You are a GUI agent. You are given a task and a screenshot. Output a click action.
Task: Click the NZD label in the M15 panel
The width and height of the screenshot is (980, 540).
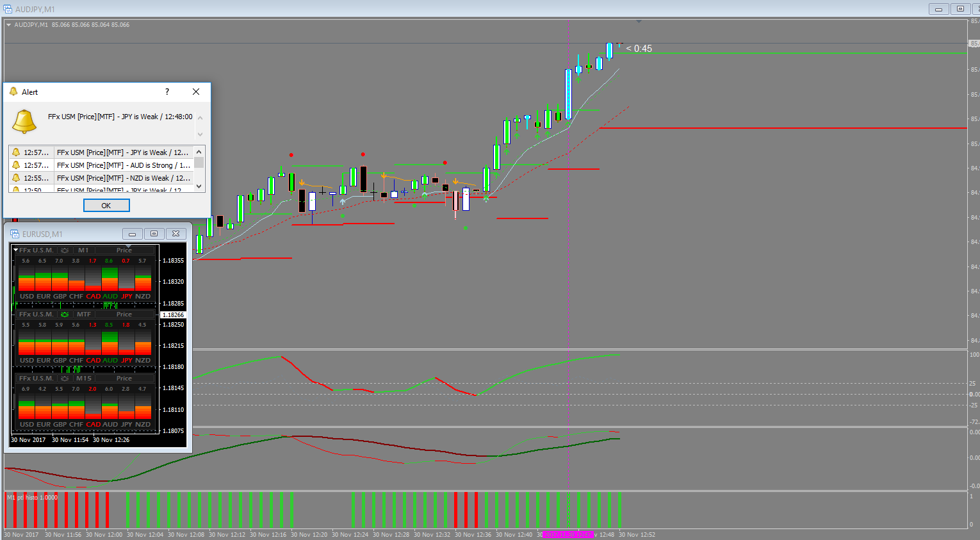click(143, 425)
